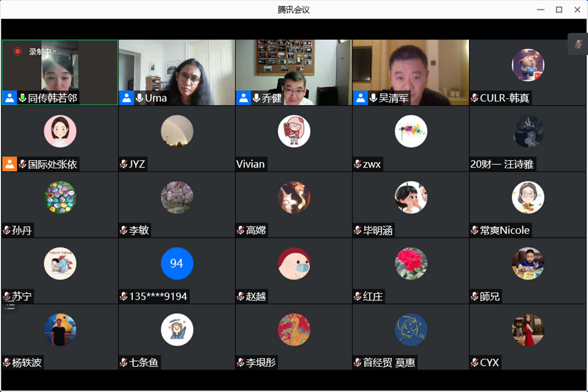Click the orange user badge beside 国际处张依

[x=9, y=164]
